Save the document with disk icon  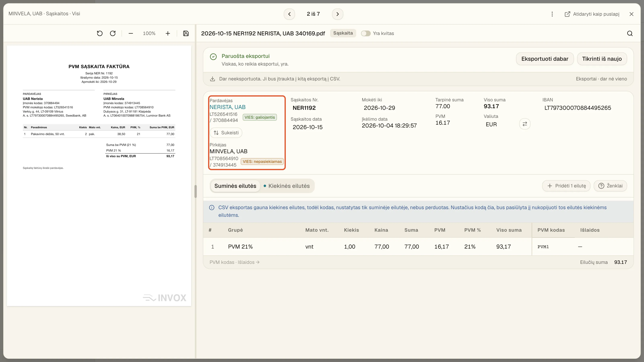coord(186,33)
